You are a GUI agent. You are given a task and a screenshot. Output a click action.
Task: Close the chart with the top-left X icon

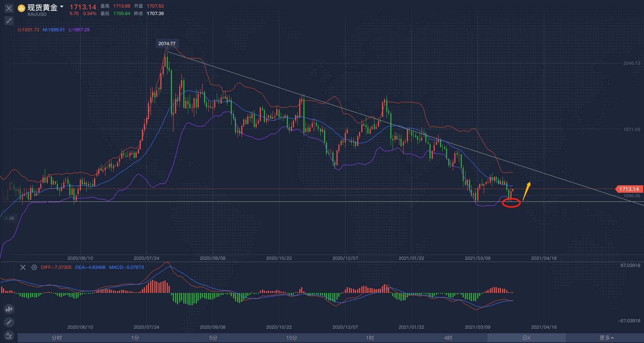[9, 8]
